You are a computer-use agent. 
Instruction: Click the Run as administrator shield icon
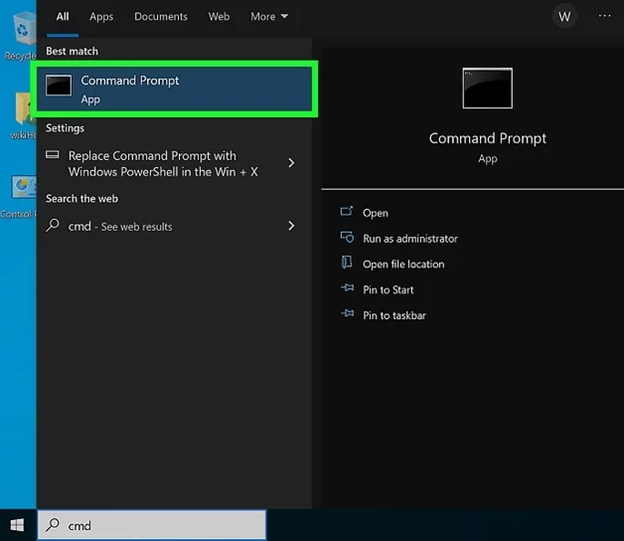[347, 238]
